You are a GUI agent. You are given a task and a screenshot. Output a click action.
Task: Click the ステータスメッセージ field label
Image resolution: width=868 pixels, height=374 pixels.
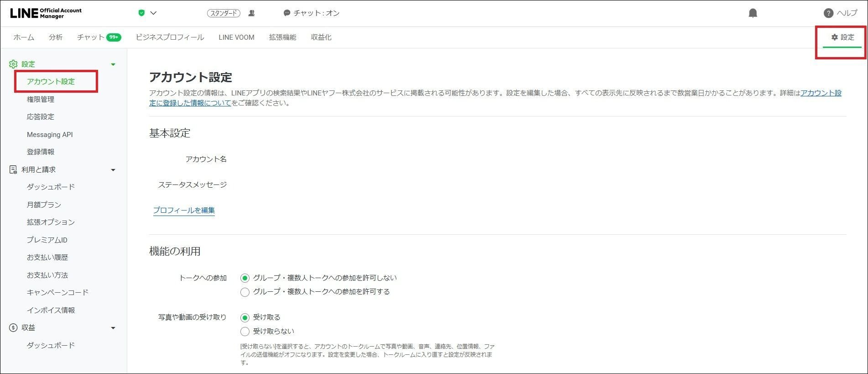192,185
